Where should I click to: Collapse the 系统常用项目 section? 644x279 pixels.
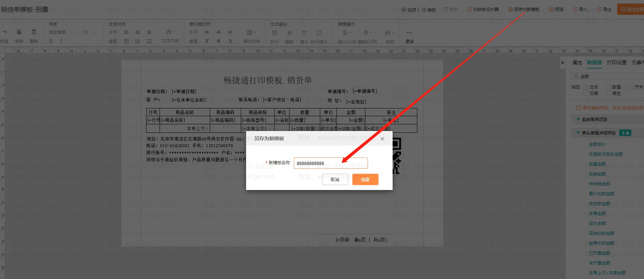coord(578,119)
